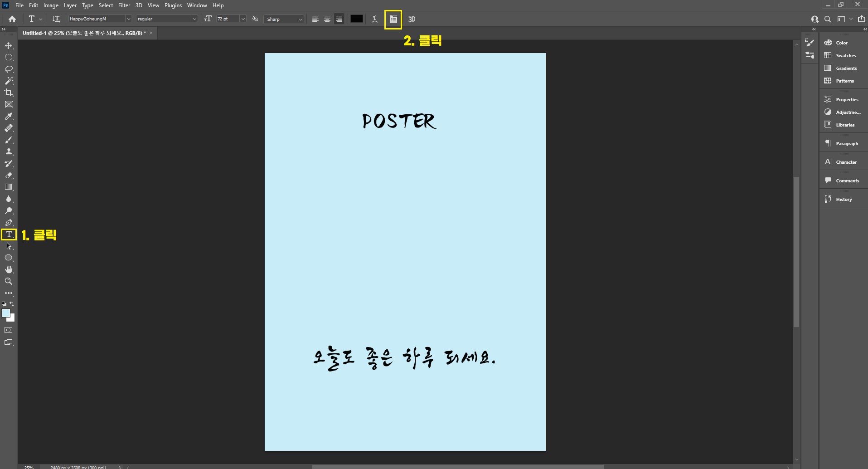Select the Clone Stamp tool

[9, 151]
